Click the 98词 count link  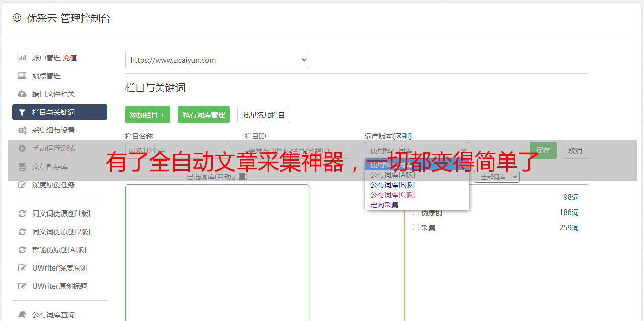pos(571,197)
